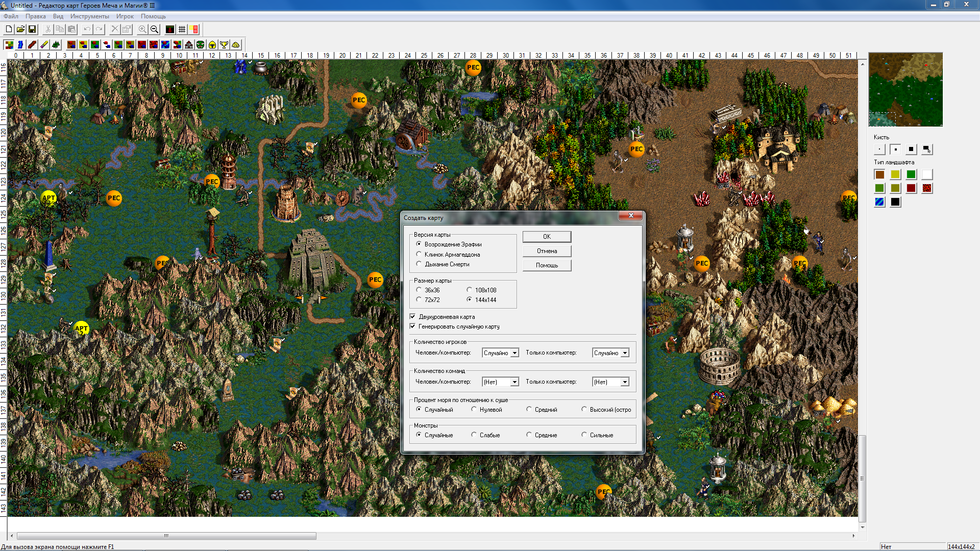Viewport: 980px width, 551px height.
Task: Toggle Генерировать случайную карту checkbox
Action: click(455, 326)
